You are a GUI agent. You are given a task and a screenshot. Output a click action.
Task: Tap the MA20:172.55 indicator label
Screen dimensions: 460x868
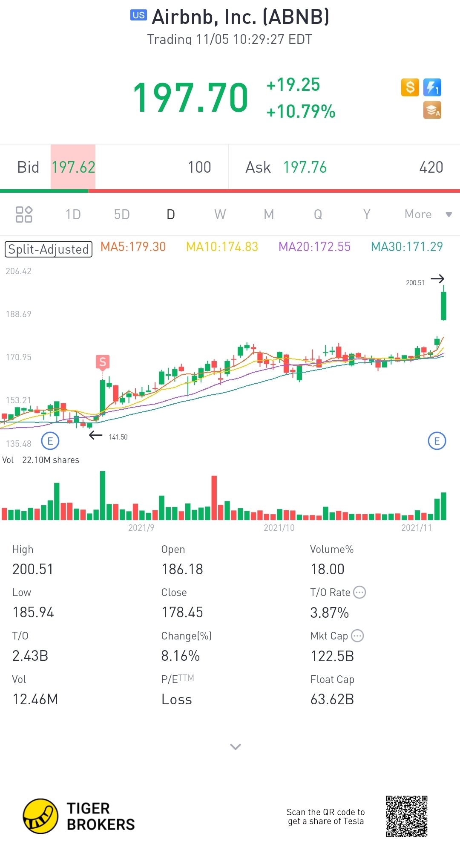(x=315, y=247)
